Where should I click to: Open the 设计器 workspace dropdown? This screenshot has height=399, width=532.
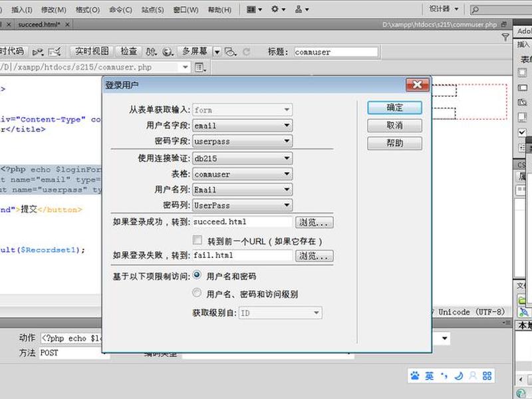coord(444,9)
